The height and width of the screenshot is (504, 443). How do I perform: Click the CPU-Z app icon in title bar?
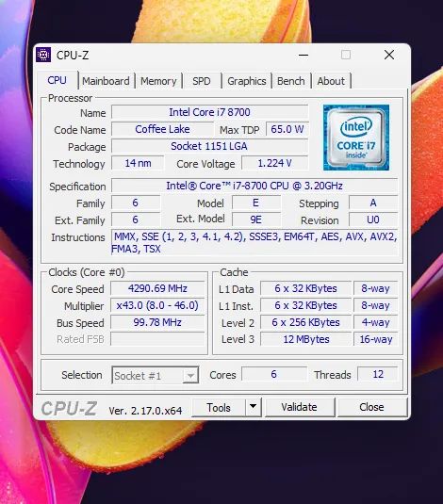[x=43, y=55]
